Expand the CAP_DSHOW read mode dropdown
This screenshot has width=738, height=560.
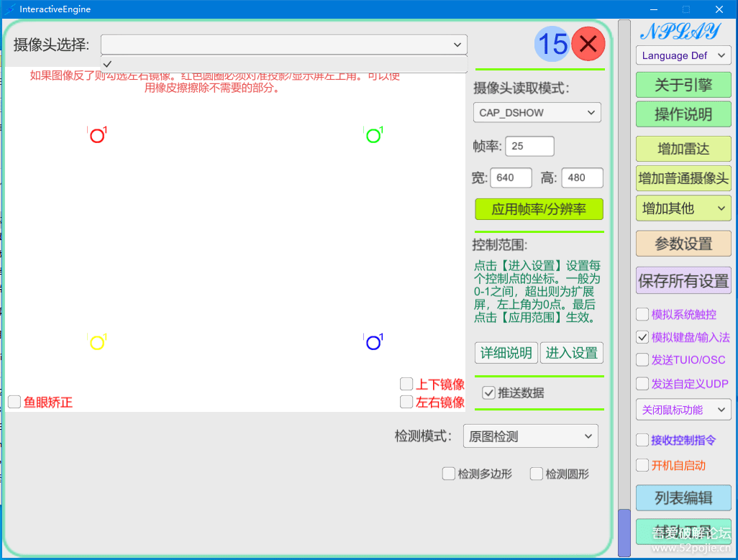[537, 113]
